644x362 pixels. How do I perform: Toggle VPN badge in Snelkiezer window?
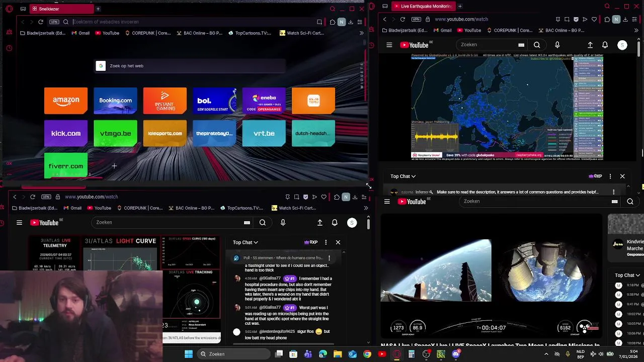click(x=54, y=22)
